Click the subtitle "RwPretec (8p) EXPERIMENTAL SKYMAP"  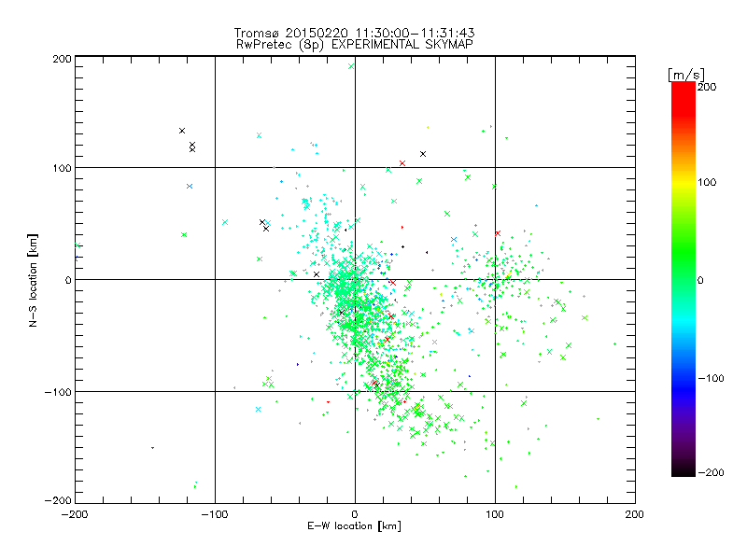(355, 44)
